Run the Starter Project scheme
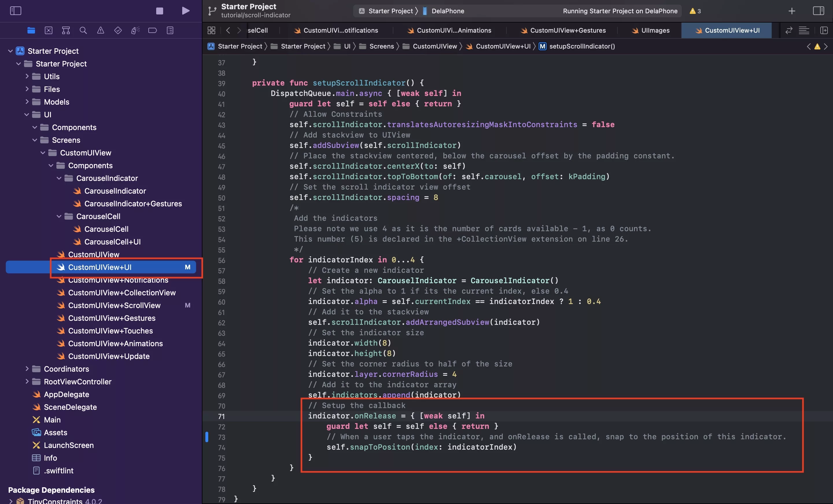This screenshot has width=833, height=504. (186, 11)
